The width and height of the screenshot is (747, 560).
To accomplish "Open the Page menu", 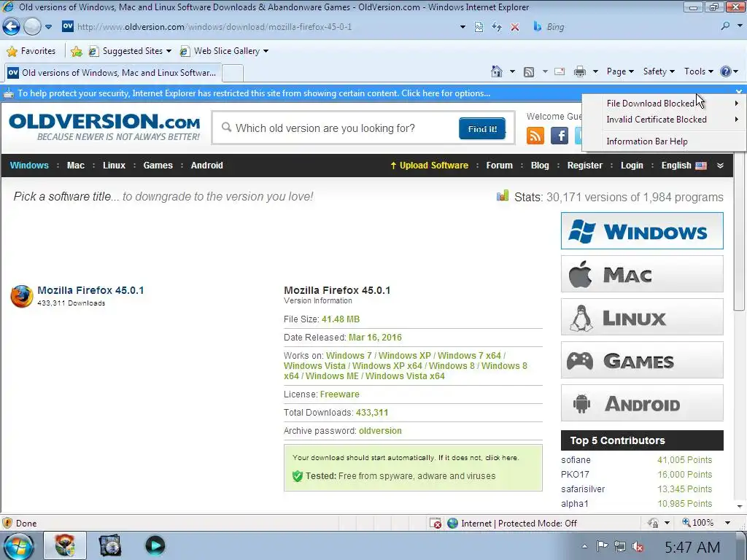I will point(620,71).
